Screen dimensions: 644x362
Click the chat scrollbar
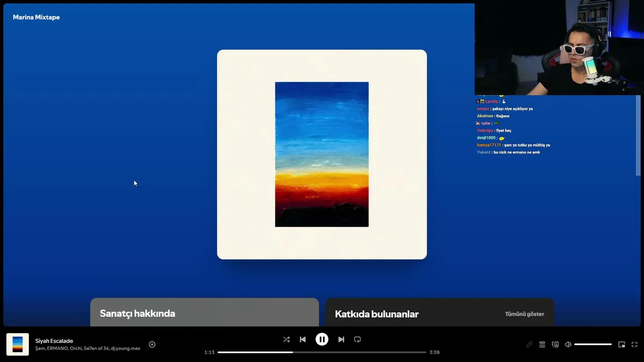coord(638,136)
